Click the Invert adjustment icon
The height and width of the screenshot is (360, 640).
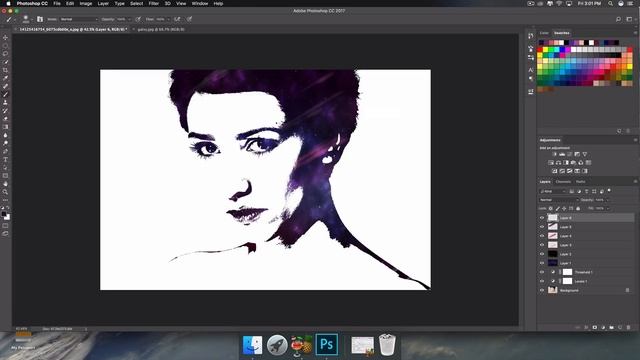(x=555, y=171)
